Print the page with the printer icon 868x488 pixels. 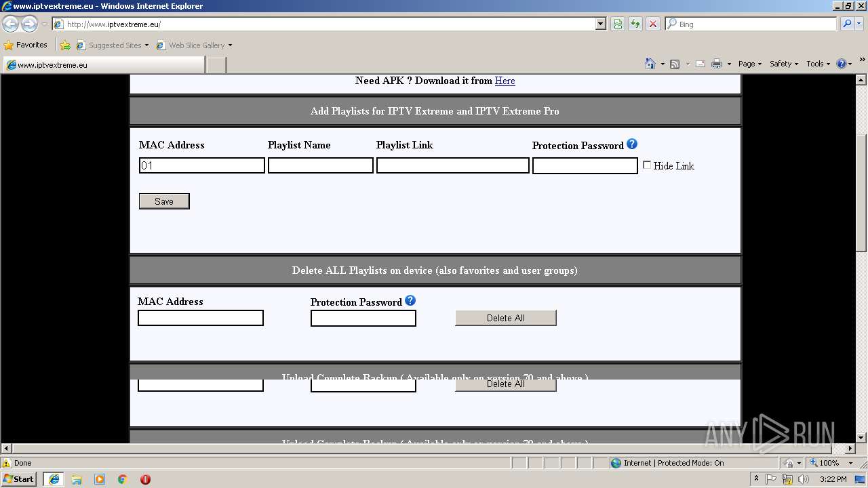[x=717, y=64]
